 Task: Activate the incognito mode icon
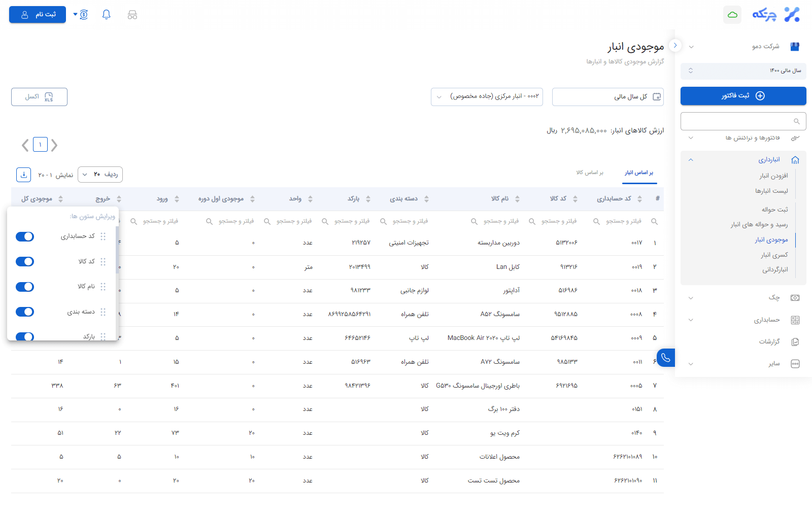pos(132,15)
